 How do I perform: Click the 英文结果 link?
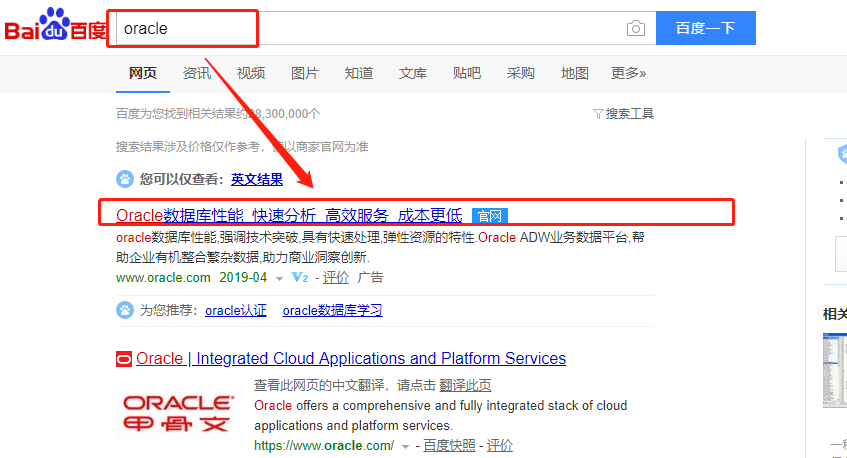coord(257,179)
